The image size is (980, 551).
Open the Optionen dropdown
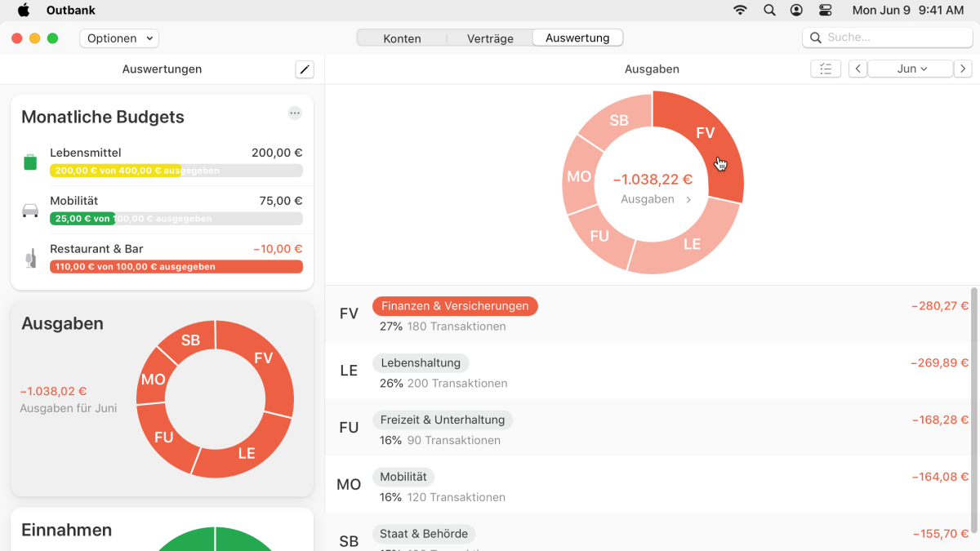click(x=119, y=38)
